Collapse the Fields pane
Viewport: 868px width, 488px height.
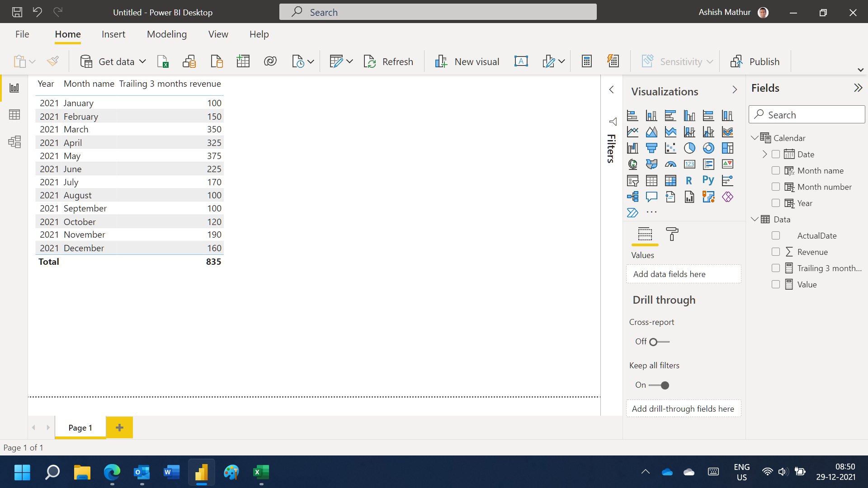(x=858, y=88)
